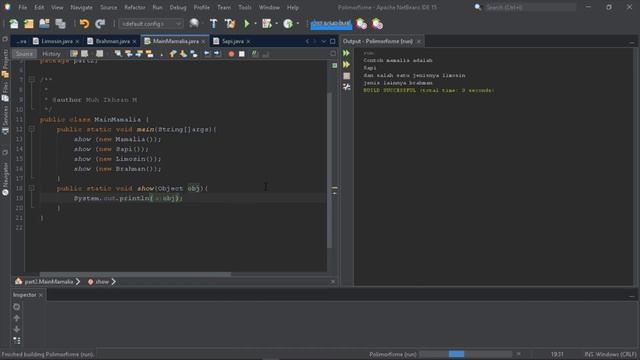Build the project with hammer icon
The width and height of the screenshot is (640, 360).
(x=213, y=24)
